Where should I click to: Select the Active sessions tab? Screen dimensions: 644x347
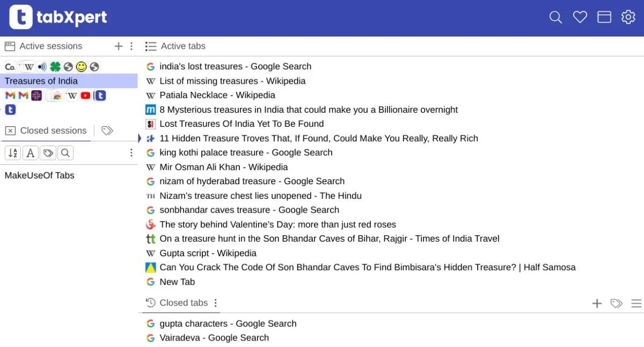(x=51, y=46)
